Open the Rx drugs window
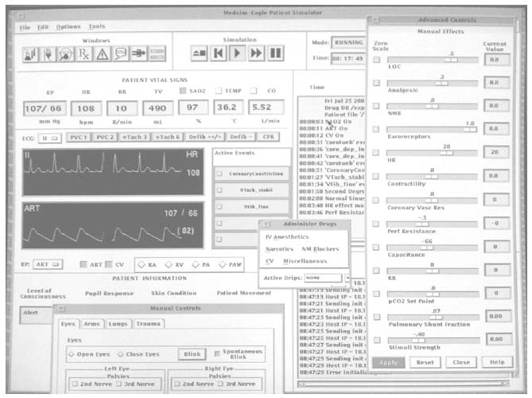This screenshot has width=532, height=398. (83, 54)
